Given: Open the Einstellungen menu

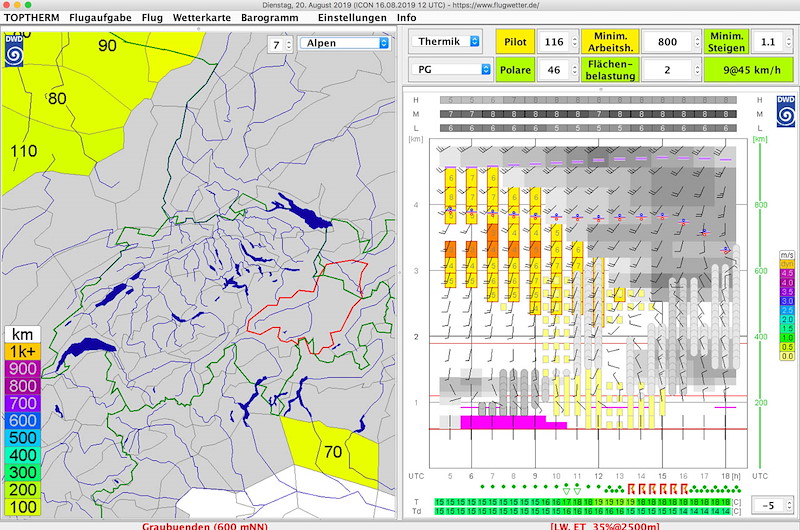Looking at the screenshot, I should tap(352, 17).
